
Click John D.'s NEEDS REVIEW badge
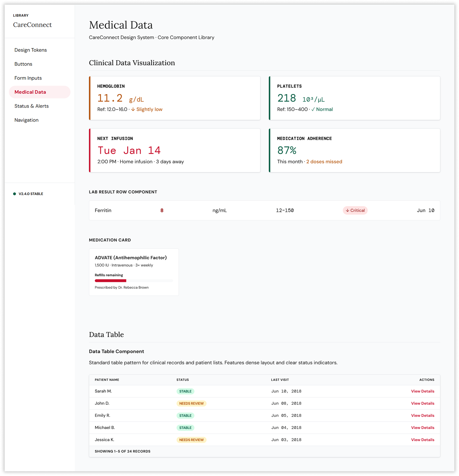pyautogui.click(x=191, y=403)
